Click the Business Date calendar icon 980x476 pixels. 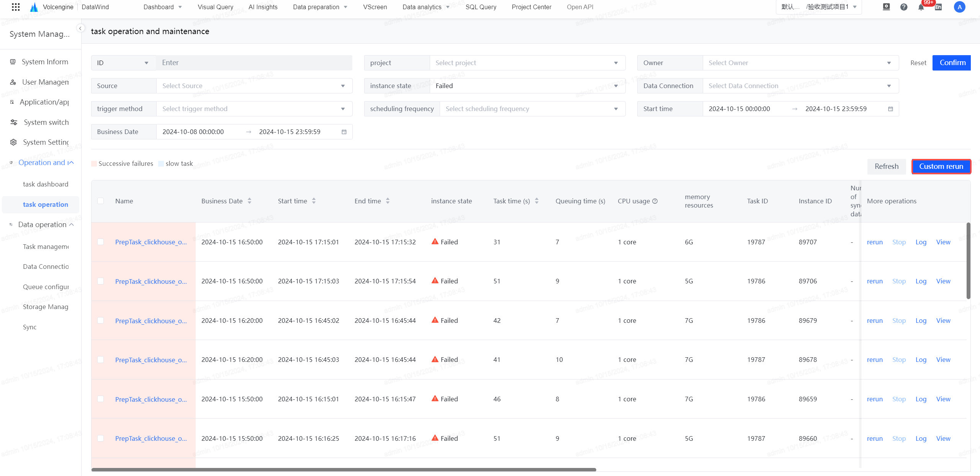click(x=344, y=132)
